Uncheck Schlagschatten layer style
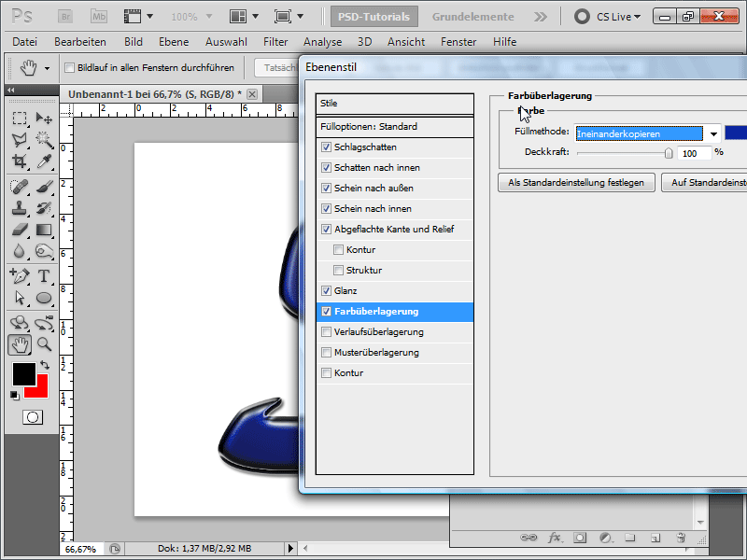The width and height of the screenshot is (747, 560). coord(326,147)
